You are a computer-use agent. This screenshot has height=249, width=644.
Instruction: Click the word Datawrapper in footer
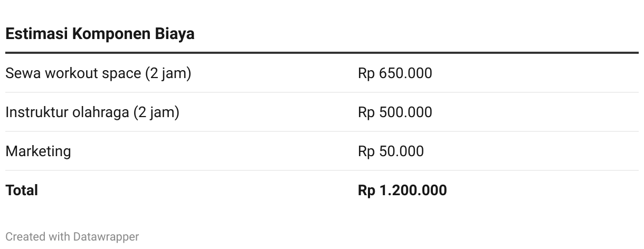(x=106, y=237)
